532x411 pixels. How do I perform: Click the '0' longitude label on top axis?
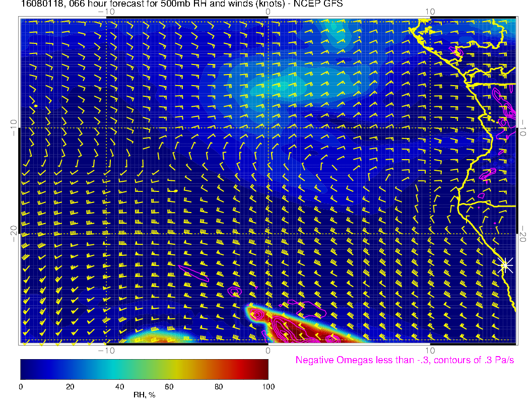pyautogui.click(x=268, y=11)
